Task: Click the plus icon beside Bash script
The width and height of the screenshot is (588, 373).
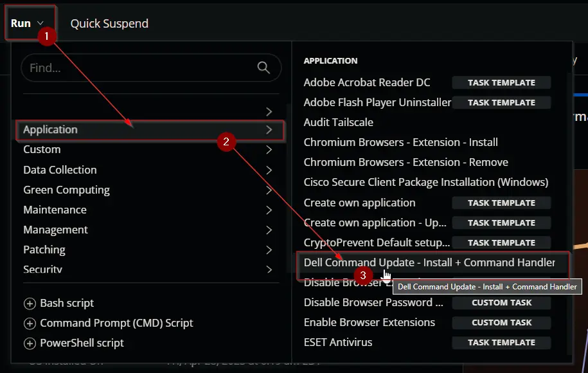Action: pos(30,303)
